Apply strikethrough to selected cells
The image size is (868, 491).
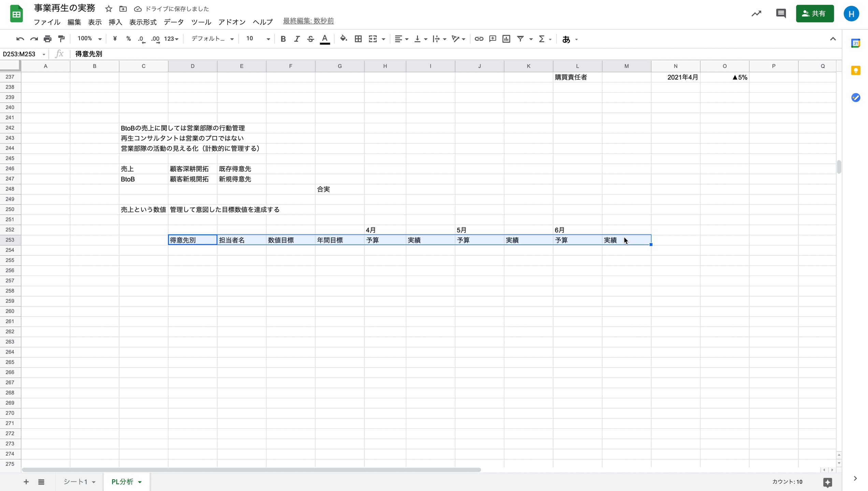coord(310,39)
